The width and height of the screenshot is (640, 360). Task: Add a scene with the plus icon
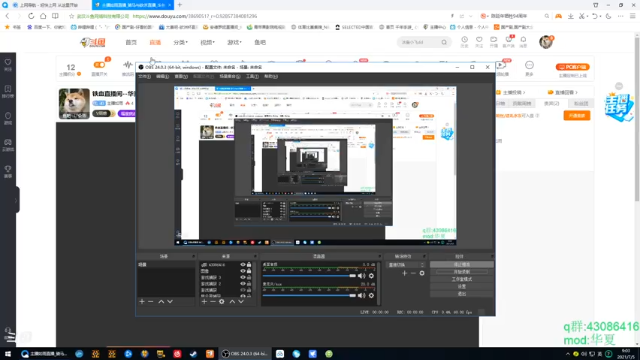coord(142,302)
